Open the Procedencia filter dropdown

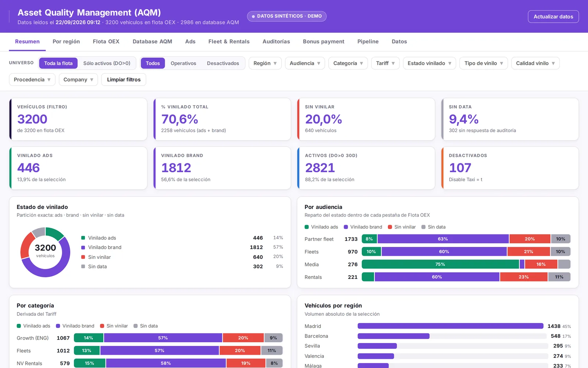[x=32, y=79]
